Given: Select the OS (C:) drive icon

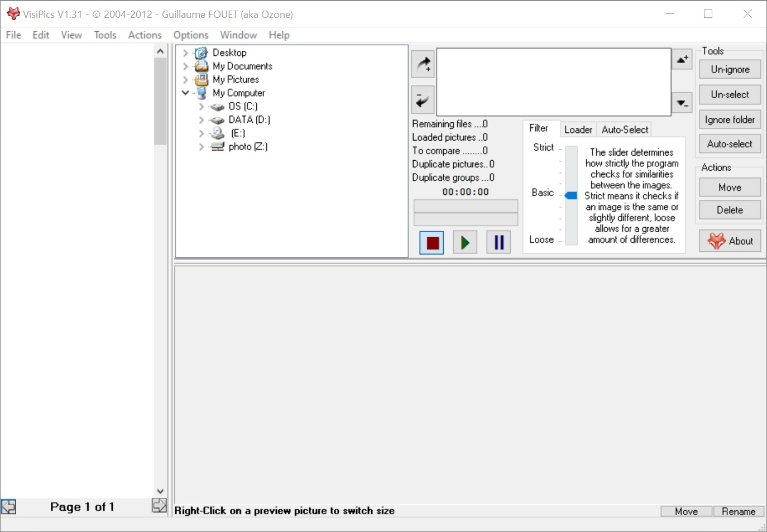Looking at the screenshot, I should [217, 107].
